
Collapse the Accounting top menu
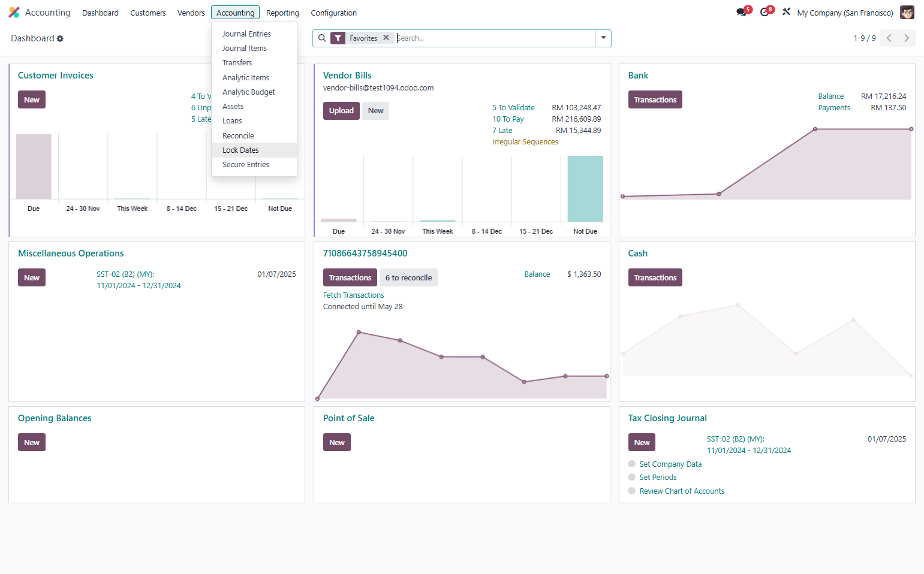click(235, 13)
